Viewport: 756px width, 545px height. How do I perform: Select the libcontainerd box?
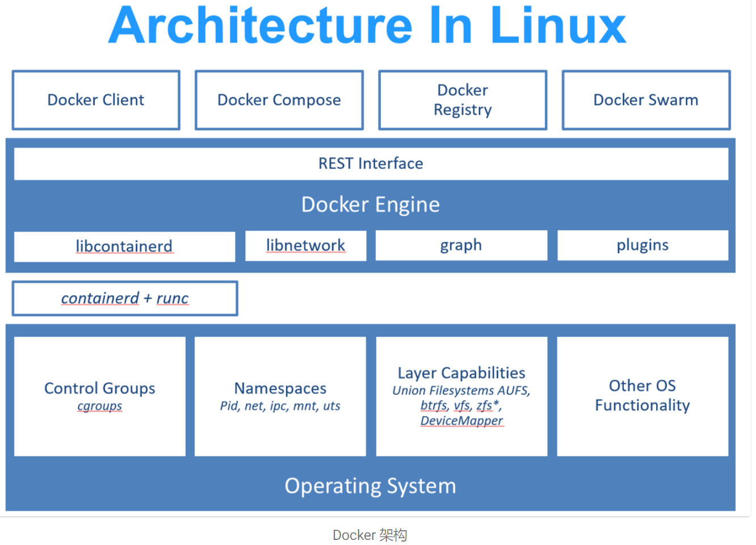pyautogui.click(x=124, y=246)
